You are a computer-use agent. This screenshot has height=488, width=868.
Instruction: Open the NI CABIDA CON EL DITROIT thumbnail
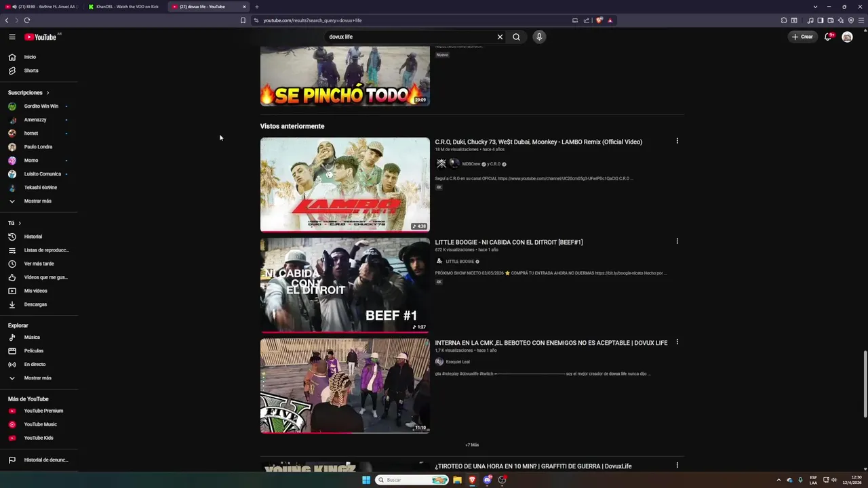[344, 285]
